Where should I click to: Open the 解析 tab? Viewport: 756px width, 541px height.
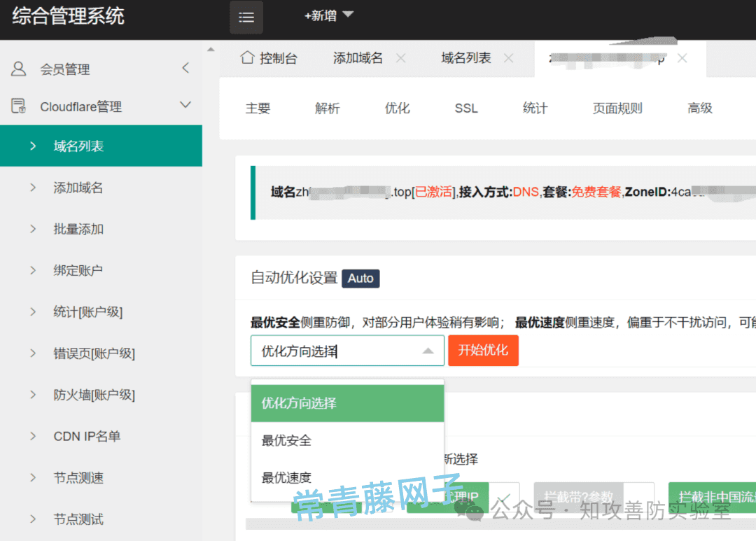point(327,108)
